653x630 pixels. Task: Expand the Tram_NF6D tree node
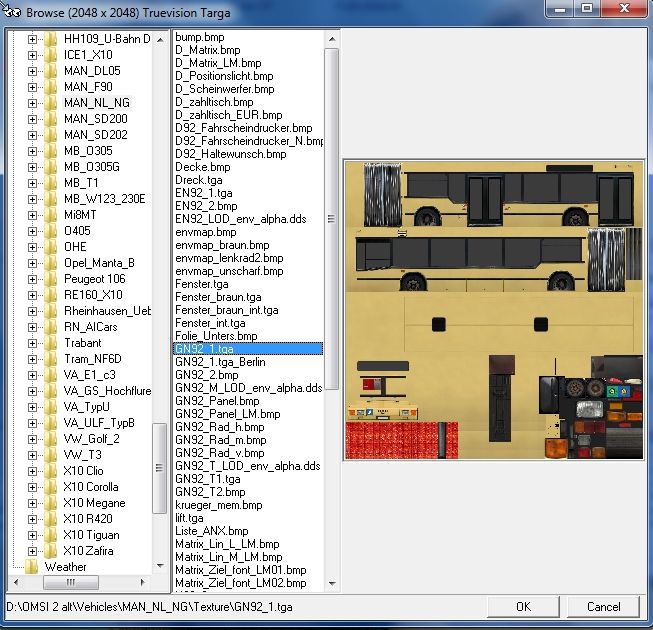(x=32, y=359)
